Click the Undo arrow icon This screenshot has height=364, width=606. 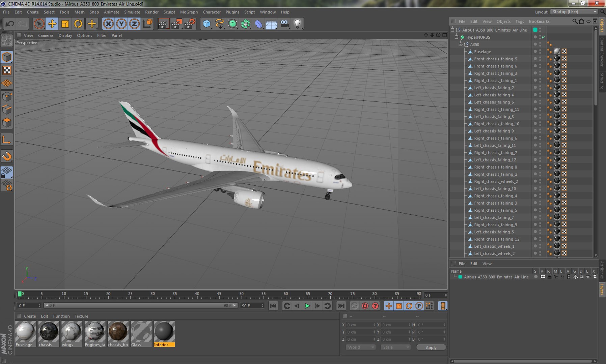coord(10,24)
